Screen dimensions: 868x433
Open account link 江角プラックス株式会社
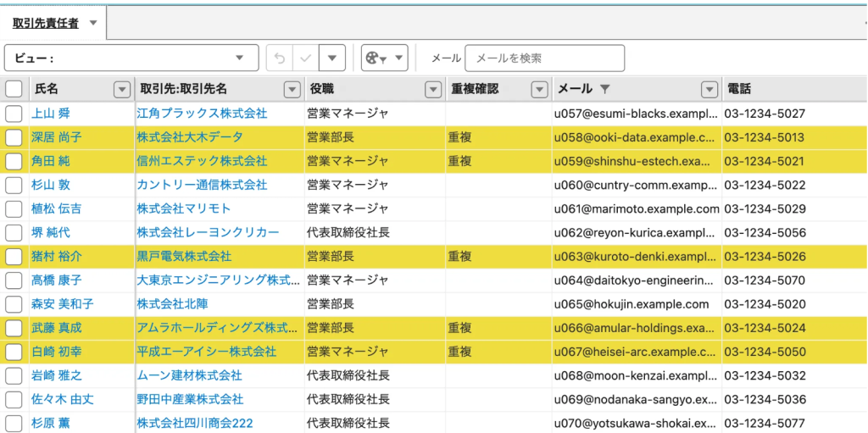click(x=202, y=114)
